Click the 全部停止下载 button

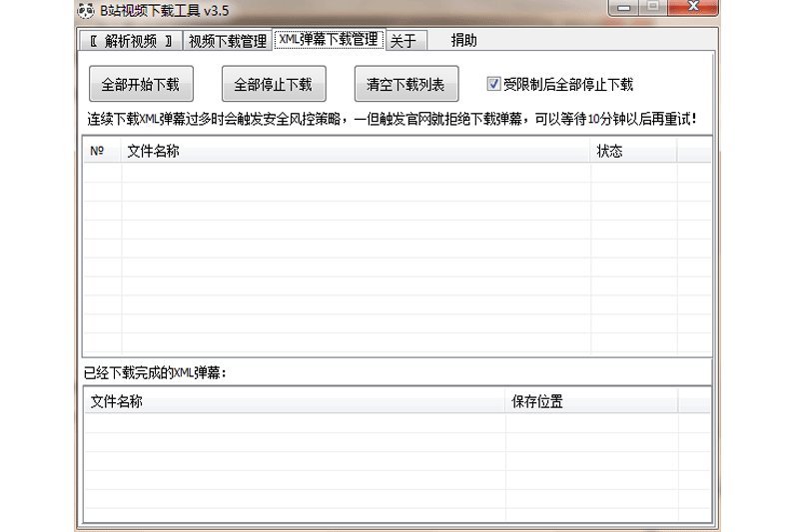274,84
